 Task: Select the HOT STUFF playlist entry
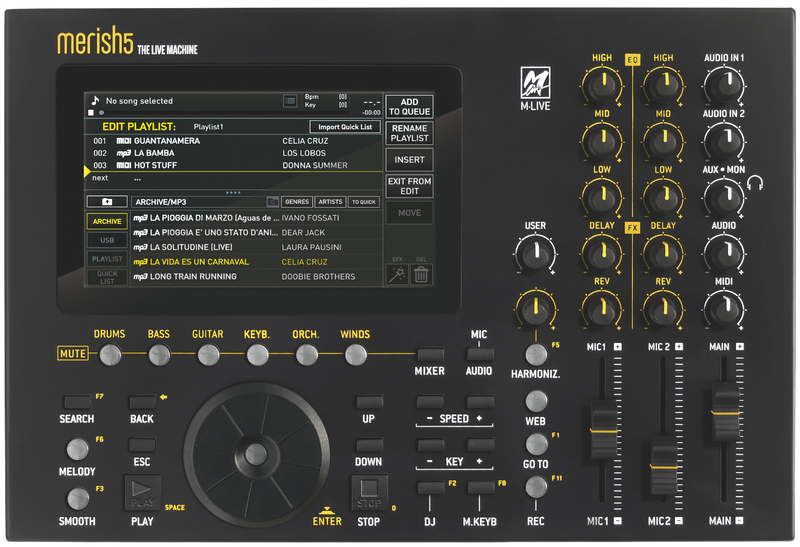(233, 165)
